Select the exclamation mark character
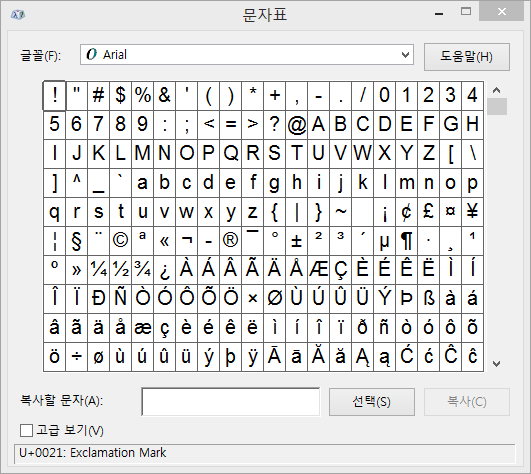The width and height of the screenshot is (531, 474). coord(54,96)
